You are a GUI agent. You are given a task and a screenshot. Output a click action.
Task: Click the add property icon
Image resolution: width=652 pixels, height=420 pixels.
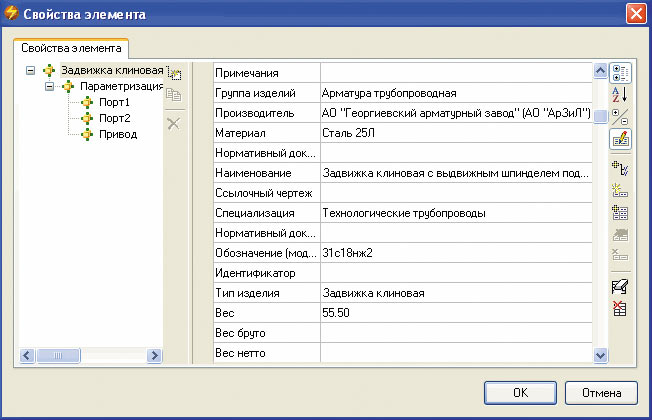[619, 169]
